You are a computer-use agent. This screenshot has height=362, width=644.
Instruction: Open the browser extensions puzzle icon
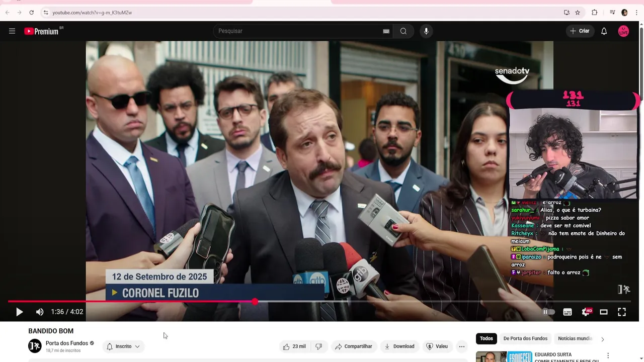(x=595, y=13)
